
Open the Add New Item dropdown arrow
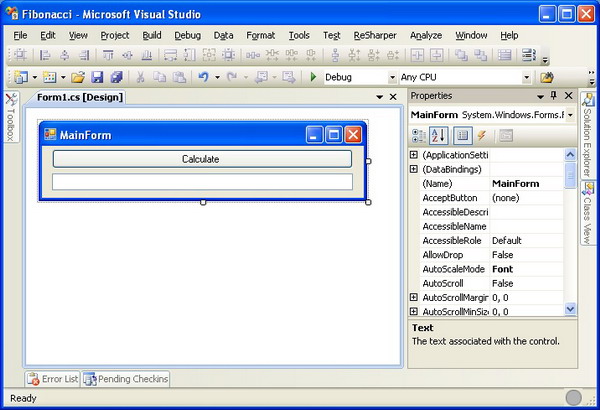(63, 77)
